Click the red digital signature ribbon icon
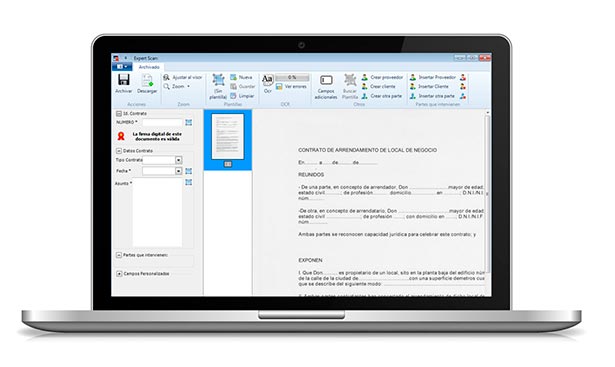This screenshot has width=615, height=367. click(121, 136)
